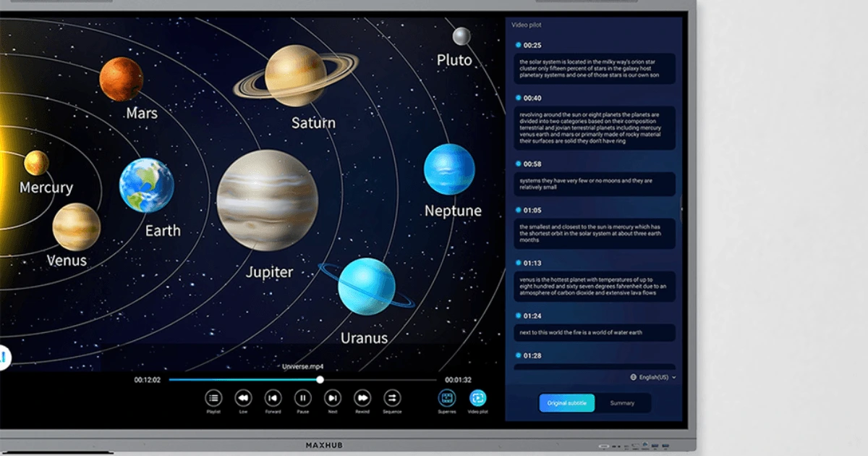Screen dimensions: 868x456
Task: Switch to the Summary tab
Action: [622, 403]
